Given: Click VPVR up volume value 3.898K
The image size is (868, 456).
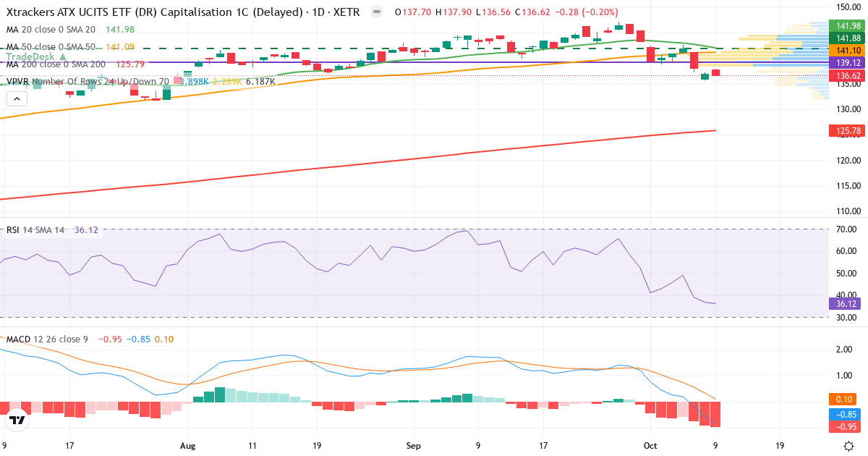Looking at the screenshot, I should pyautogui.click(x=192, y=82).
